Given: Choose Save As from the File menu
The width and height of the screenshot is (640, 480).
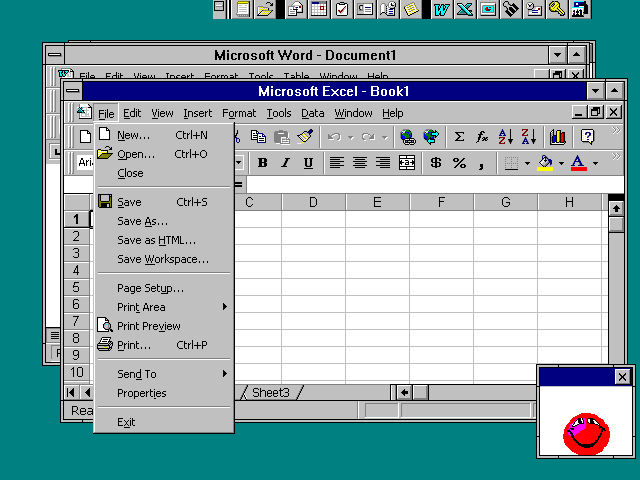Looking at the screenshot, I should click(x=142, y=221).
